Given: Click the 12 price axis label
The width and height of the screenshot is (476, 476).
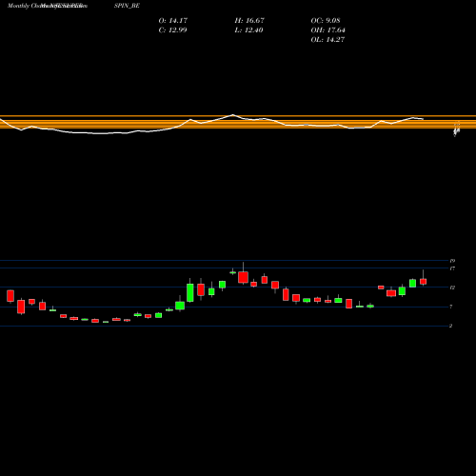Looking at the screenshot, I should pyautogui.click(x=452, y=288).
